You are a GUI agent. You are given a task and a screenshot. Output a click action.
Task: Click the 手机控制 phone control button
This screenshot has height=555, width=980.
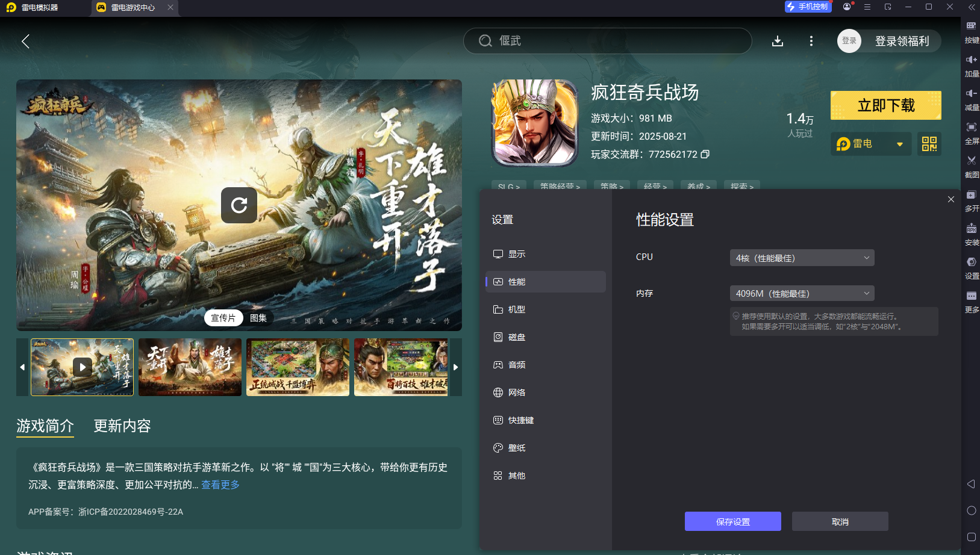pyautogui.click(x=808, y=7)
